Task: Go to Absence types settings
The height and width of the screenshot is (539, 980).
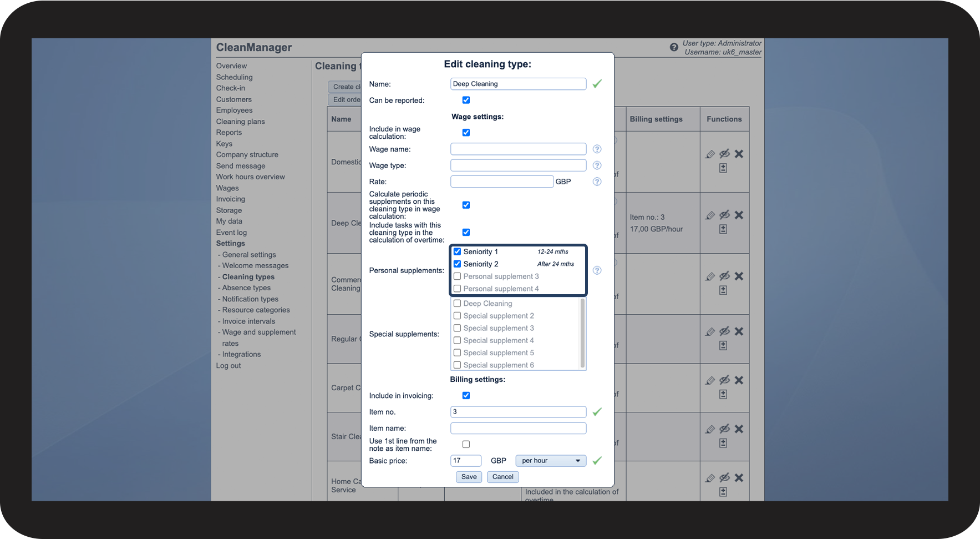Action: [246, 288]
